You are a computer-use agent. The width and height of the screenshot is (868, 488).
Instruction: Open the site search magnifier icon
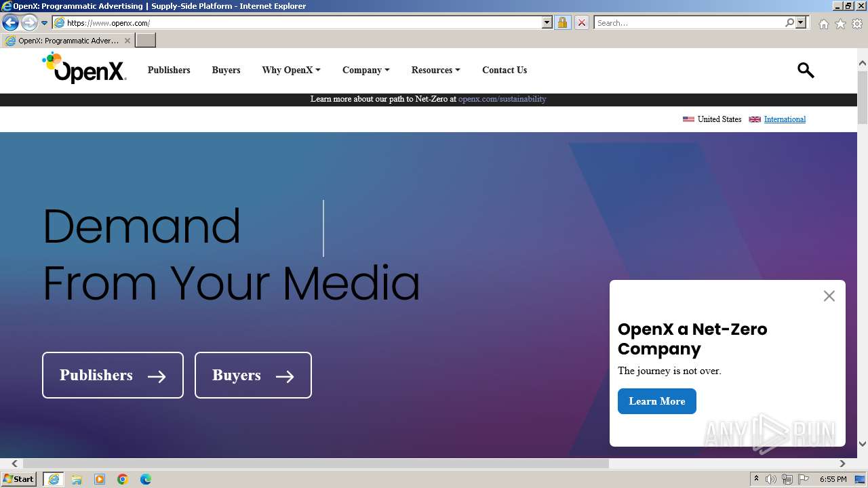tap(806, 70)
